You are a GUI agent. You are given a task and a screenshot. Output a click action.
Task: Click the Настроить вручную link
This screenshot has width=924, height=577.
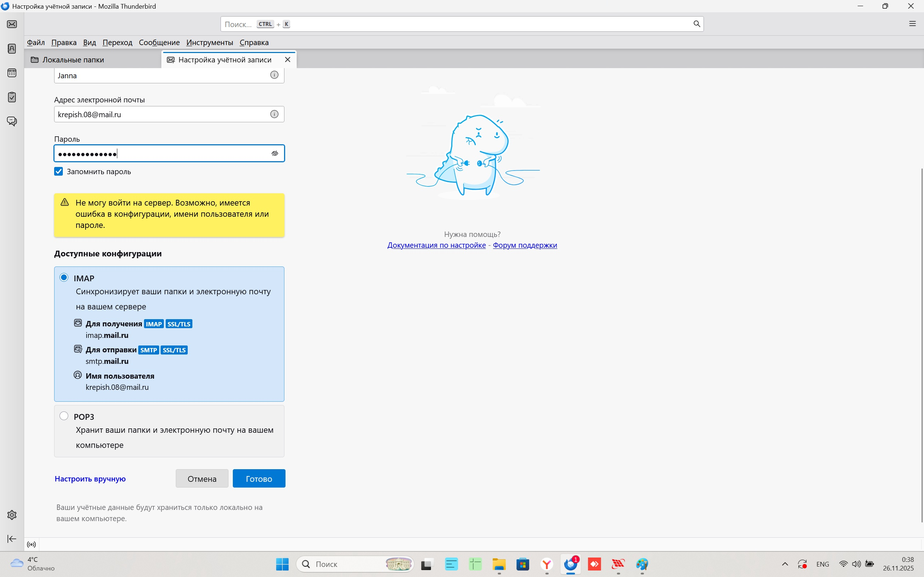[90, 479]
